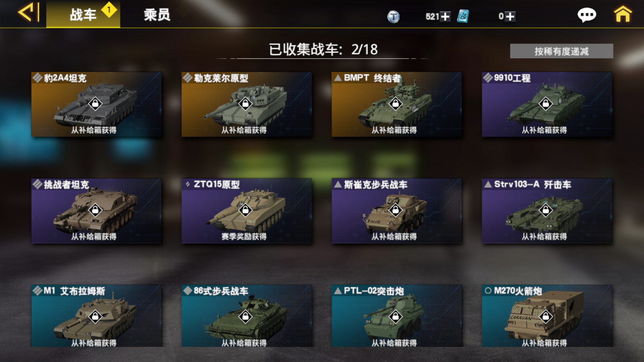Go to the home screen icon

coord(623,14)
